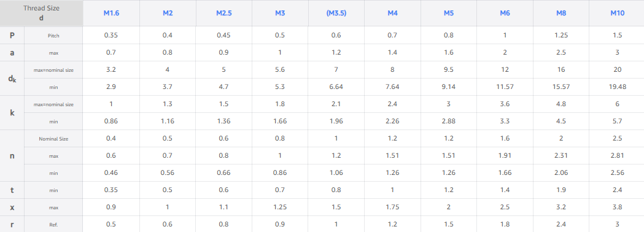
Task: Select the r Ref. row label
Action: 12,225
